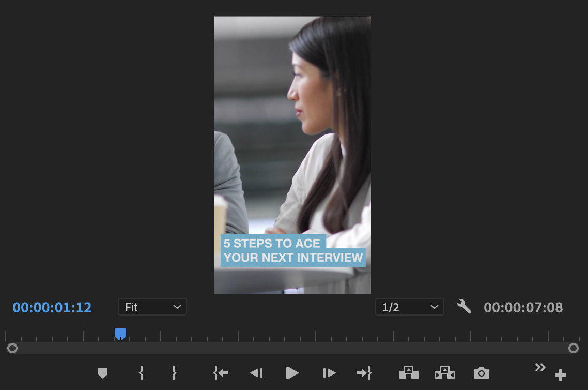The width and height of the screenshot is (588, 390).
Task: Click the right handle of the zoom scroll bar
Action: (574, 348)
